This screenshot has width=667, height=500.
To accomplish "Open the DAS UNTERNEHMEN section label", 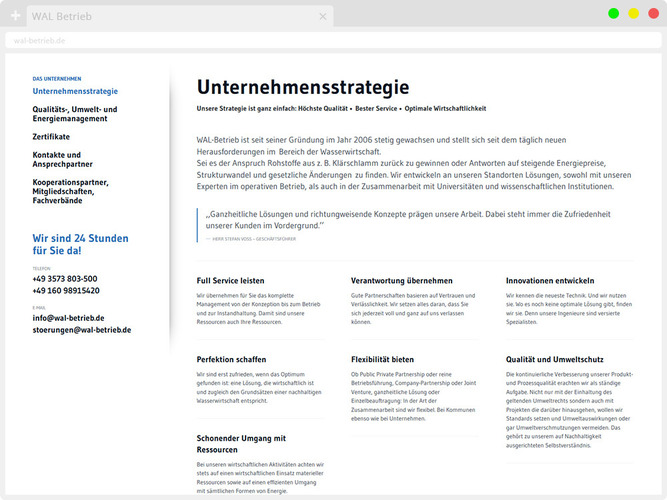I will (57, 78).
